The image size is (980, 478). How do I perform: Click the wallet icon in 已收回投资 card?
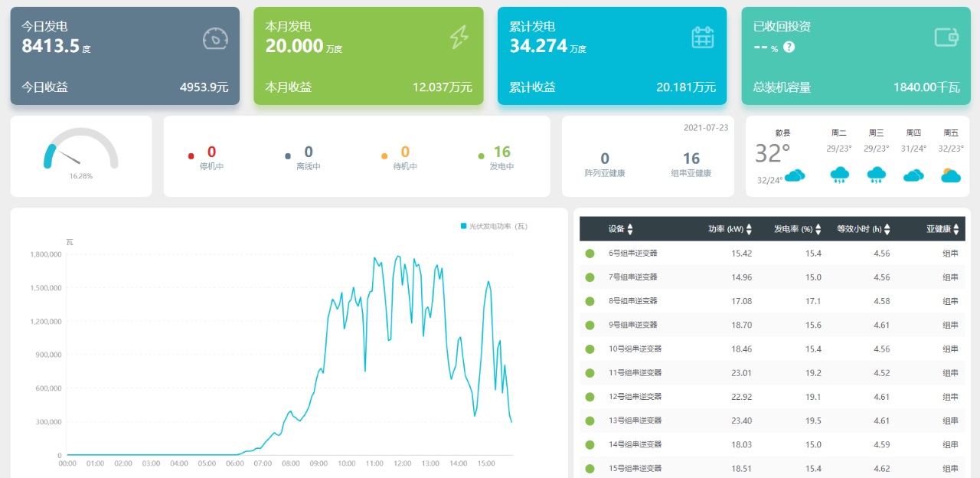click(946, 37)
